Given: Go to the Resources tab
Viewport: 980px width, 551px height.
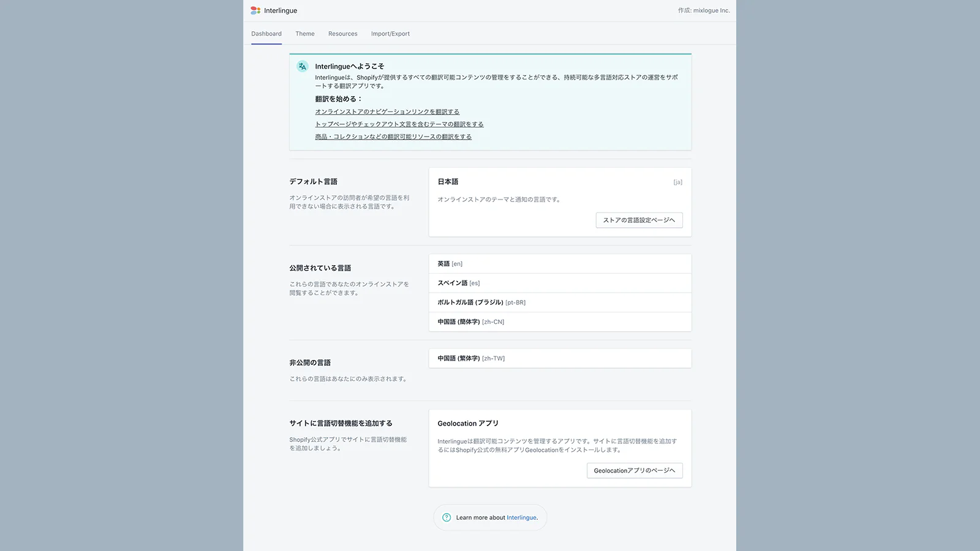Looking at the screenshot, I should click(x=343, y=34).
